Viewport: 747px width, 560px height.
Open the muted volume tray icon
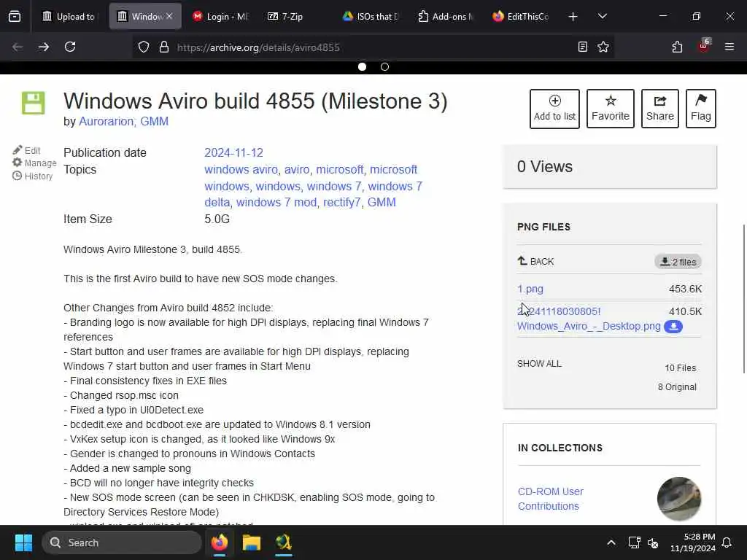(x=653, y=542)
